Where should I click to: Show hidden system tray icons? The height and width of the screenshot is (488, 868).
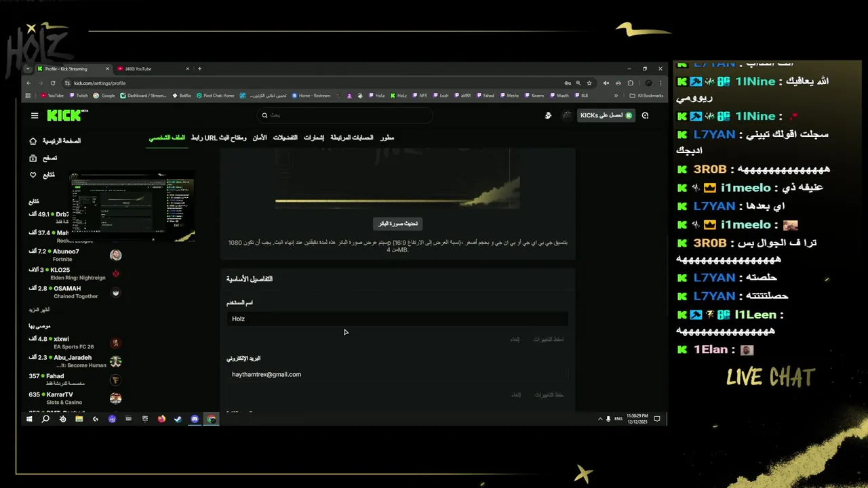pos(600,419)
